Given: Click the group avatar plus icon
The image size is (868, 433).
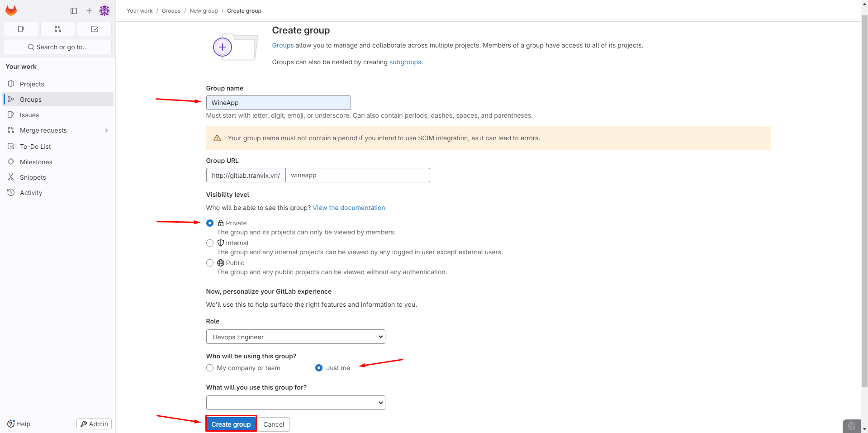Looking at the screenshot, I should pyautogui.click(x=223, y=47).
